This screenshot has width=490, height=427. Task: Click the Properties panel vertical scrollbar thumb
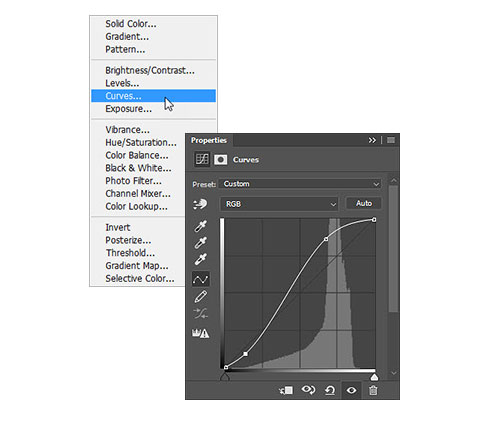pyautogui.click(x=394, y=249)
